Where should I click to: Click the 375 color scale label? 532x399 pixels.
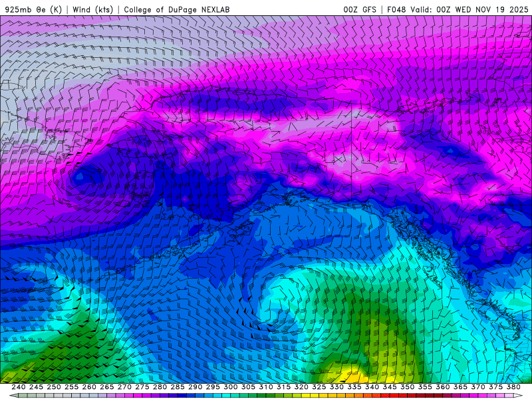[x=495, y=387]
